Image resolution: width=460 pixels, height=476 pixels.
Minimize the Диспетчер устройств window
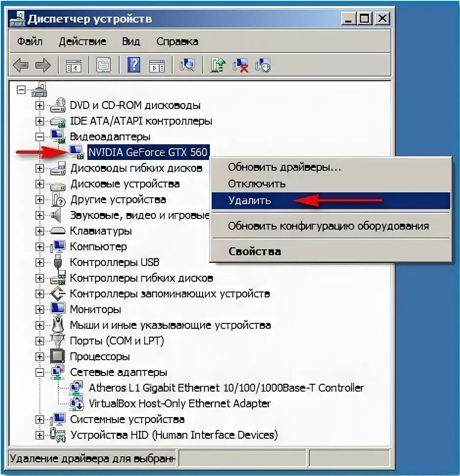coord(349,19)
